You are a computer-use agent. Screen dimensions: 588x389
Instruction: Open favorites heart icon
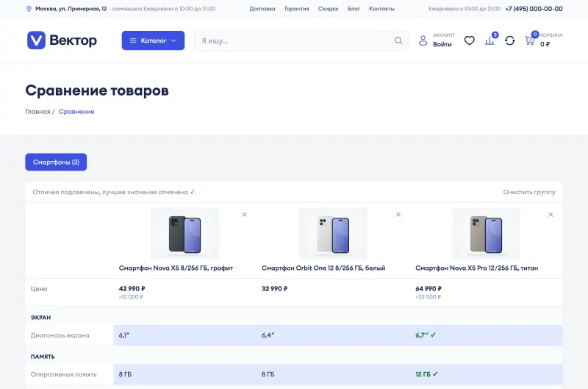tap(469, 40)
